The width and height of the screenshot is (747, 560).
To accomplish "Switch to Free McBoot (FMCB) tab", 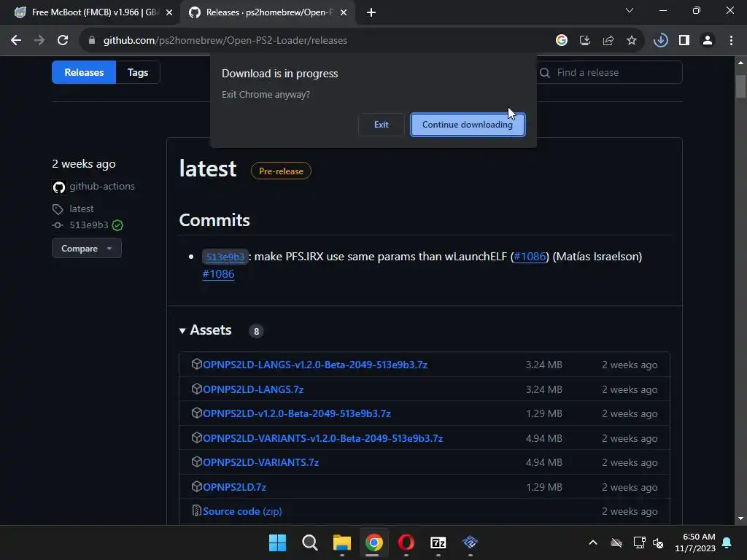I will coord(93,13).
